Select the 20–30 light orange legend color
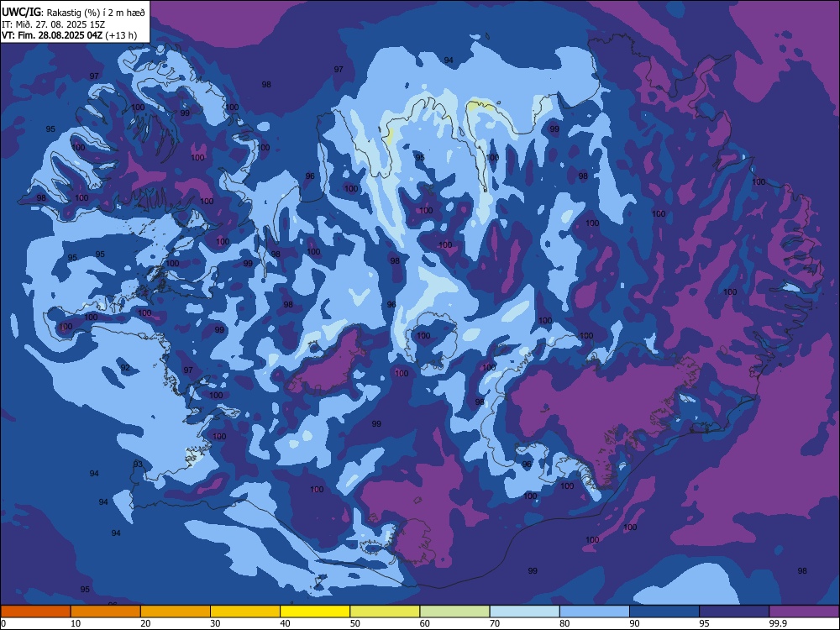 [176, 612]
